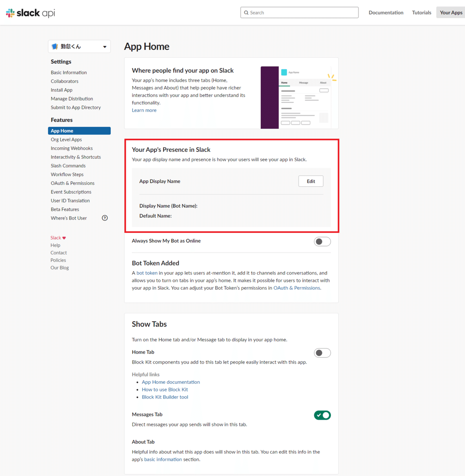Image resolution: width=465 pixels, height=476 pixels.
Task: Open the app selector dropdown arrow
Action: (x=105, y=47)
